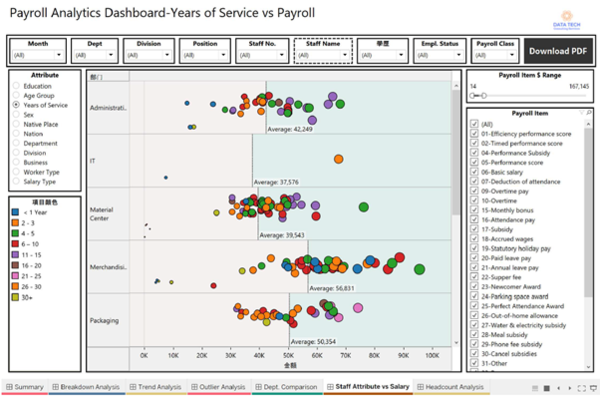Open the Month filter dropdown
This screenshot has width=600, height=398.
(38, 55)
